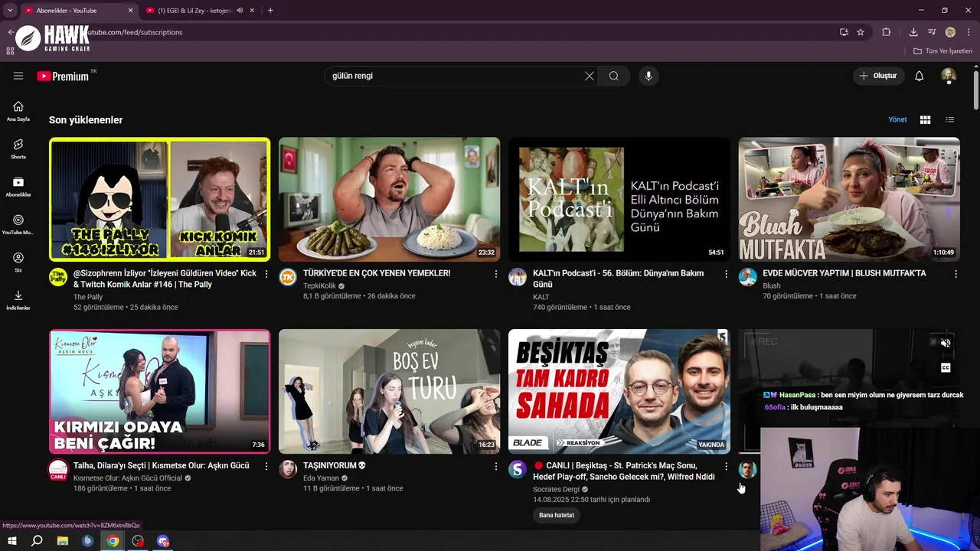Open more options for TAŞINIYORUM video

pyautogui.click(x=496, y=466)
